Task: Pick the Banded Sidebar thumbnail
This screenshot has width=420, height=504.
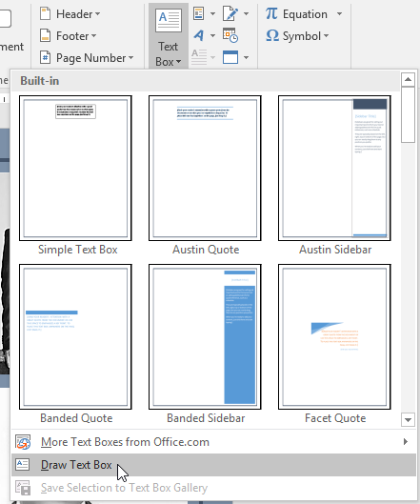Action: (x=205, y=337)
